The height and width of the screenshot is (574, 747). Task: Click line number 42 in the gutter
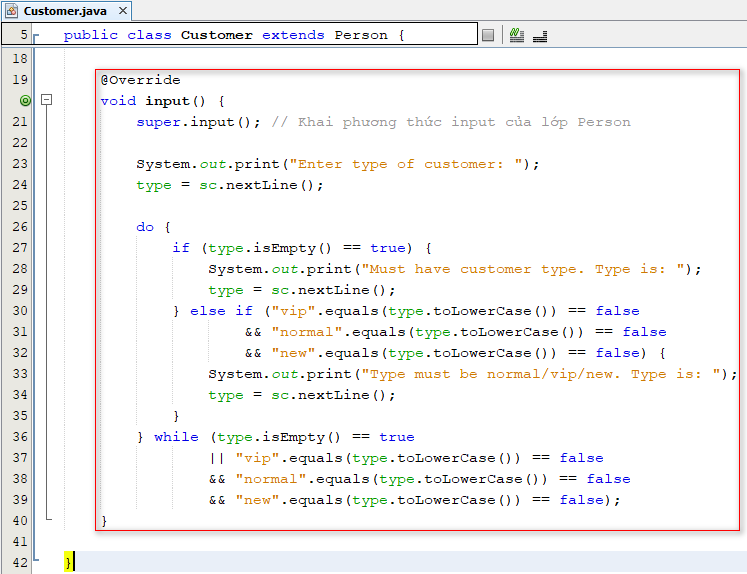coord(20,562)
